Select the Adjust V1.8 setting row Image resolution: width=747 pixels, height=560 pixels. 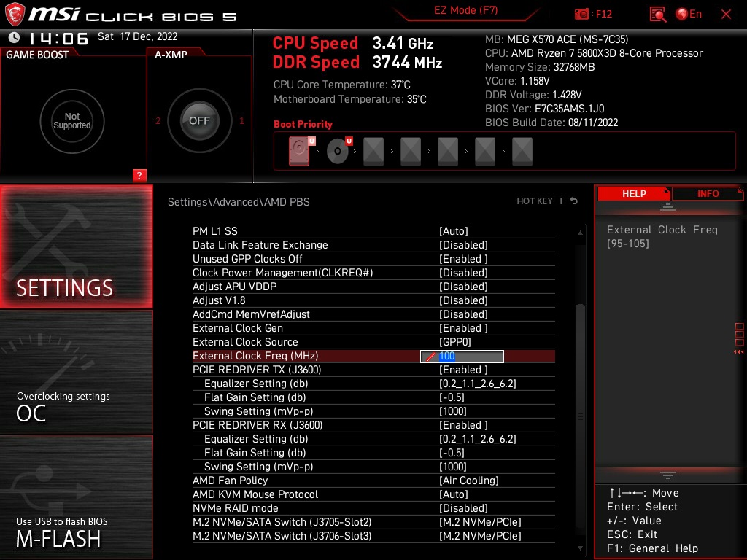[x=373, y=300]
